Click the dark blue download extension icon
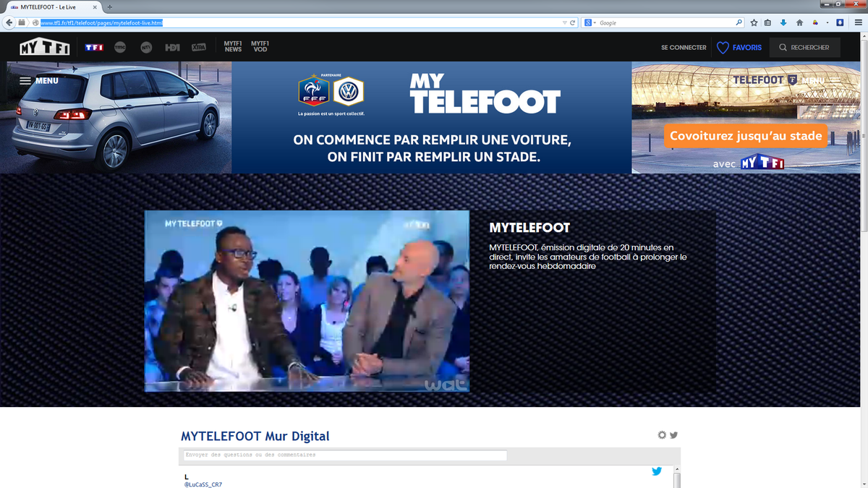Viewport: 868px width, 488px height. click(x=840, y=22)
